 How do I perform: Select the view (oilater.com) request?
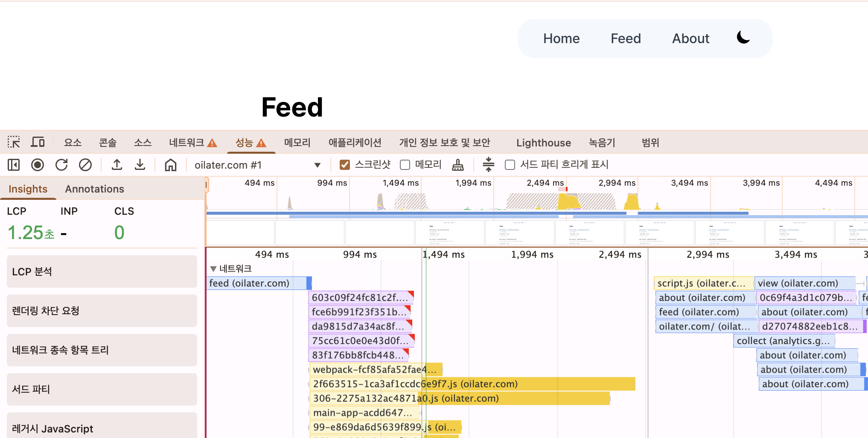805,283
